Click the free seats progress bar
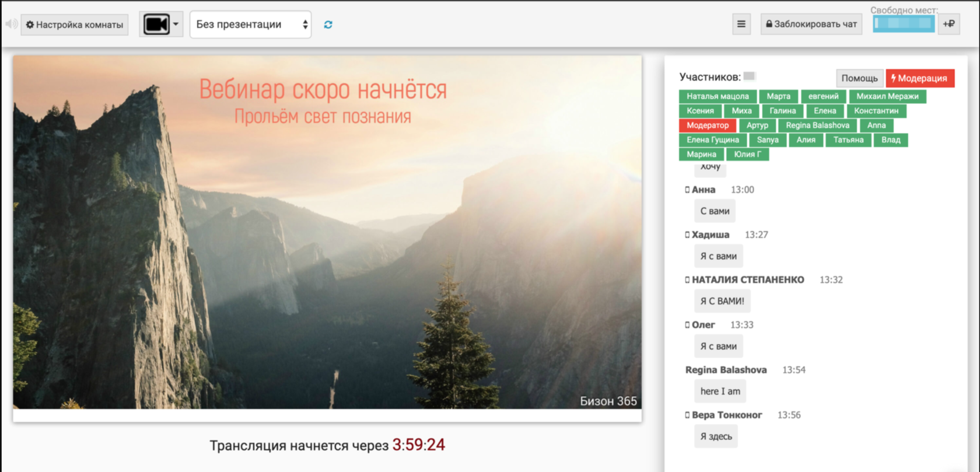 (x=904, y=24)
